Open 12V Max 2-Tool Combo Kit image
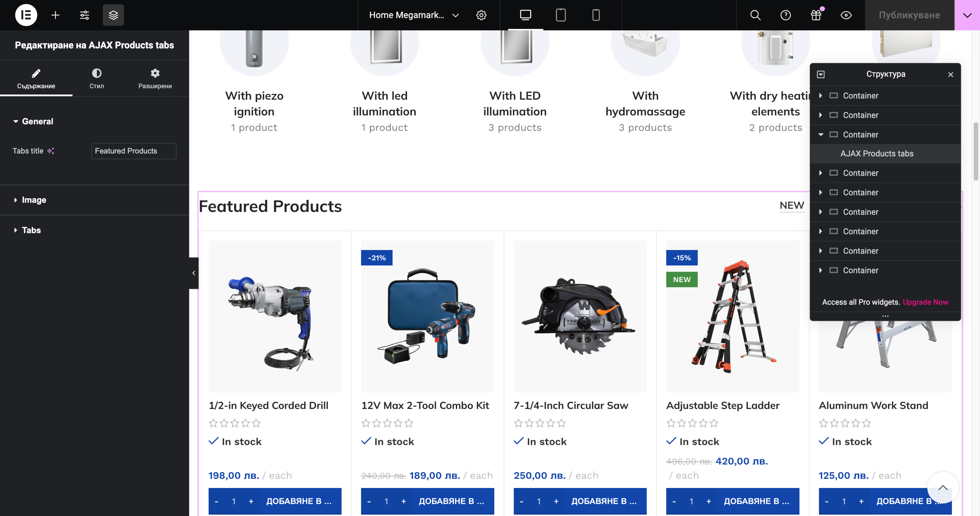This screenshot has width=980, height=516. [428, 316]
